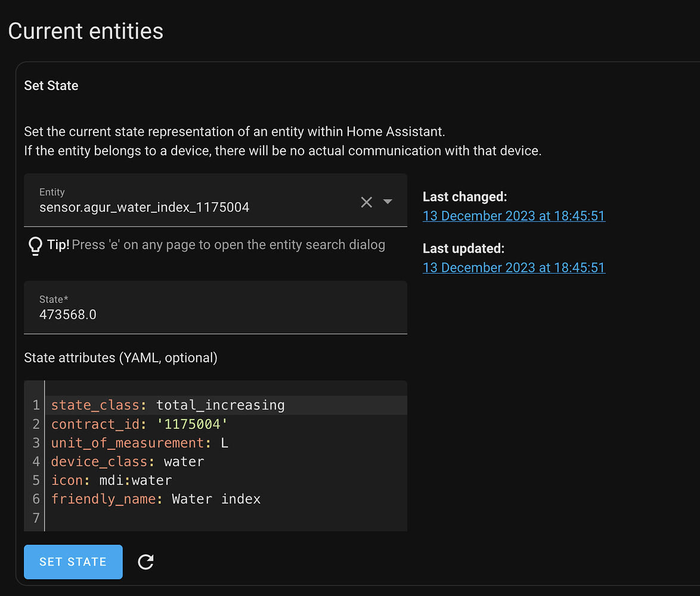The width and height of the screenshot is (700, 596).
Task: Click the SET STATE button
Action: [x=73, y=561]
